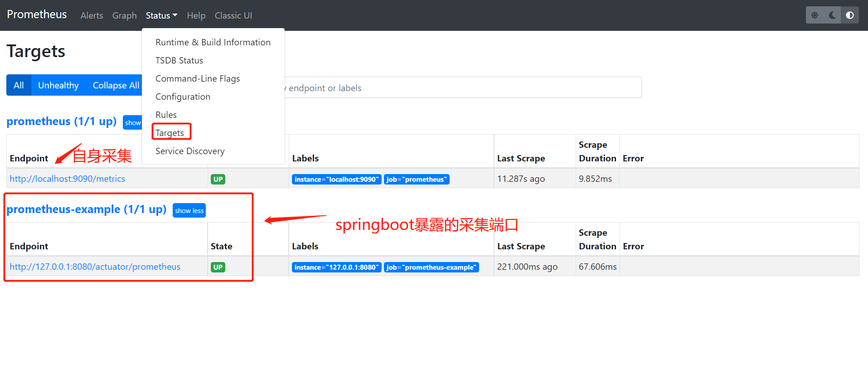Choose Command-Line Flags menu item

coord(213,78)
